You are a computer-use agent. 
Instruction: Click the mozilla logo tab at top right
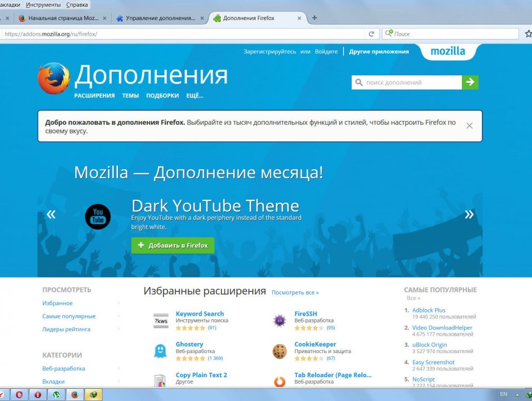click(448, 52)
